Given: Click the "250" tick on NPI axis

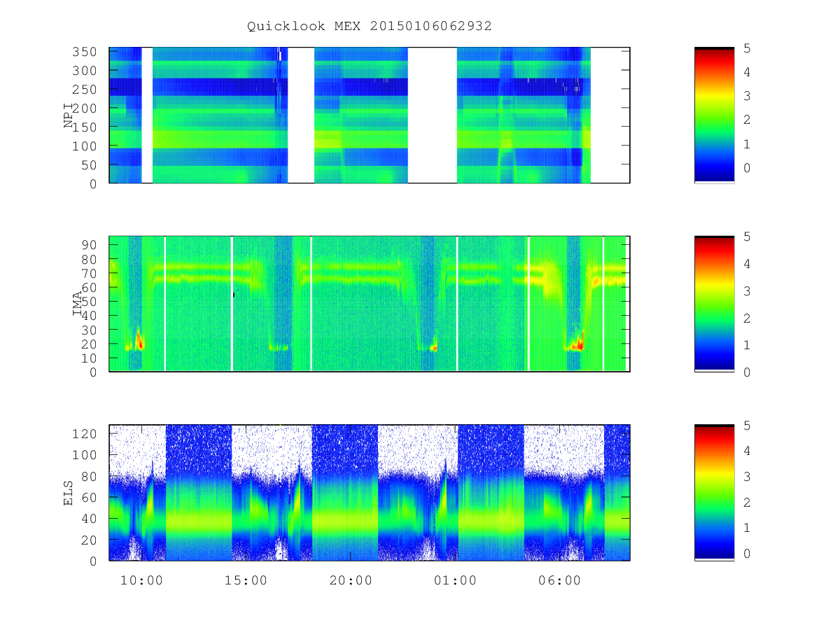Looking at the screenshot, I should [x=84, y=90].
